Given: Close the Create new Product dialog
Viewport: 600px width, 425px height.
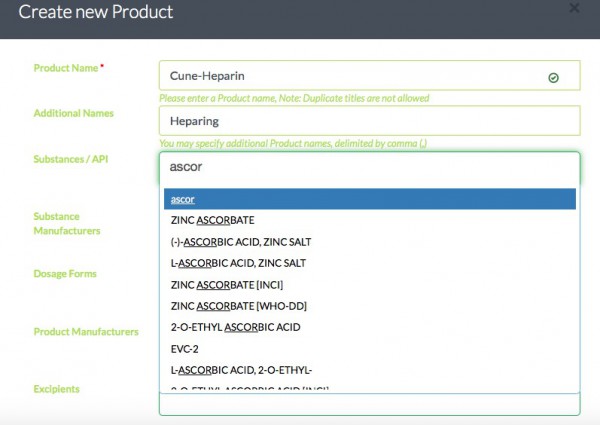Looking at the screenshot, I should pyautogui.click(x=574, y=8).
